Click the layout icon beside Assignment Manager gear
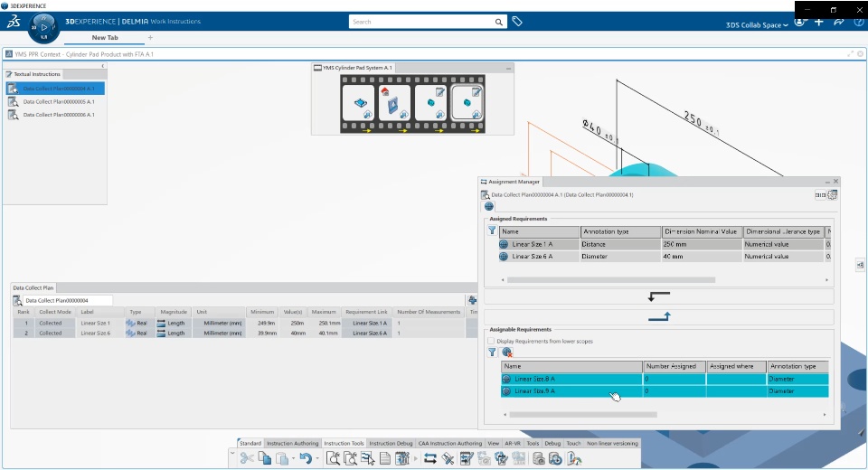 point(820,195)
